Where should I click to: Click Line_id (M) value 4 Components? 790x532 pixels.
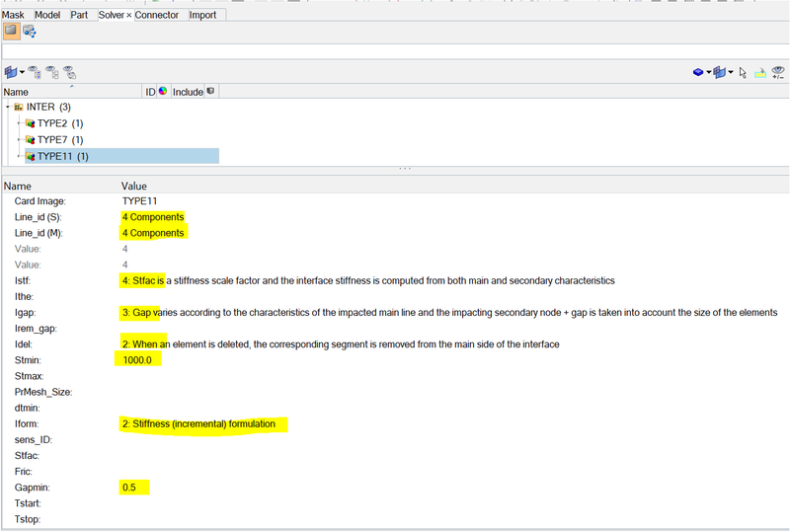(153, 233)
